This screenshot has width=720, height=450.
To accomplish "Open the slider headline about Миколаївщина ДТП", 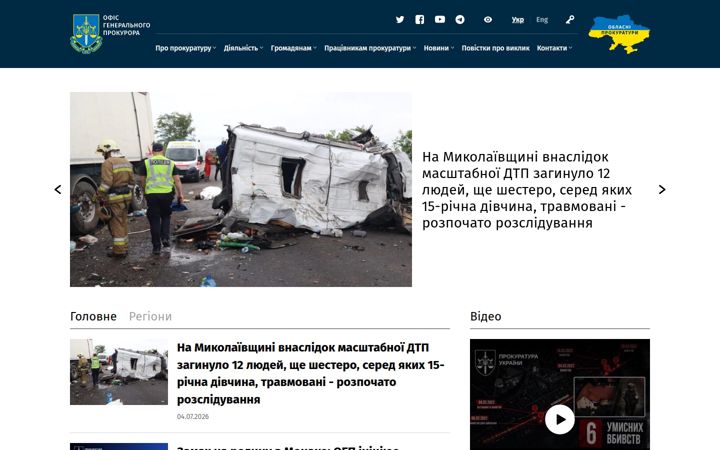I will point(527,190).
